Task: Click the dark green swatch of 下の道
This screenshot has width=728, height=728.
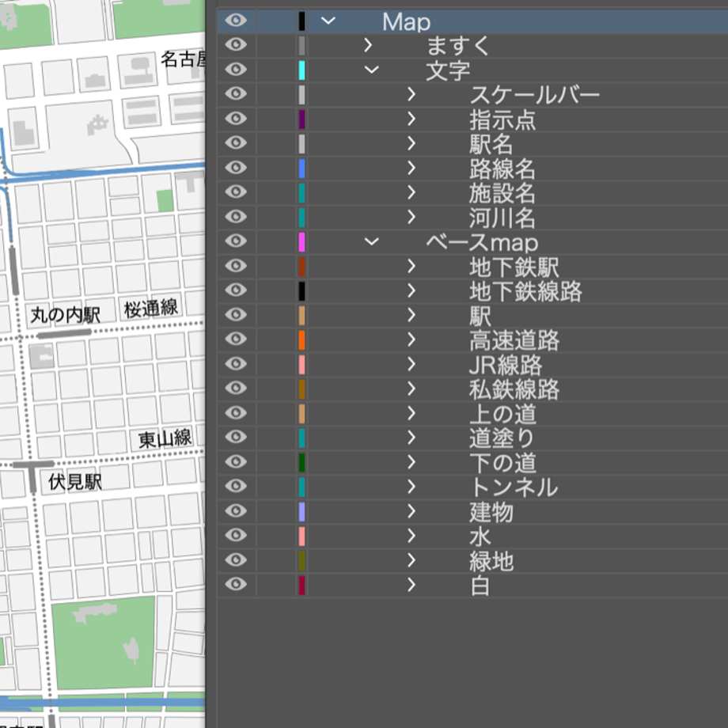Action: click(301, 462)
